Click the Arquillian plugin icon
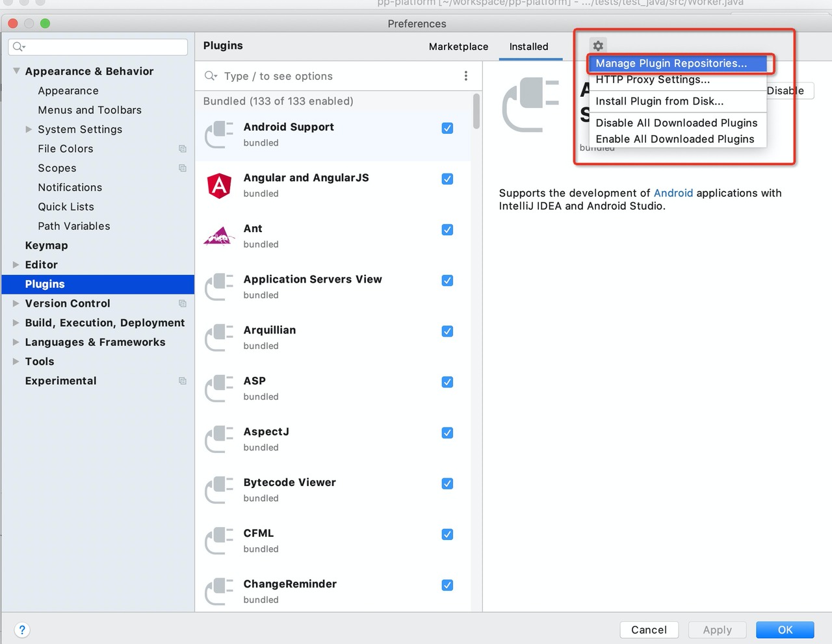 pyautogui.click(x=220, y=338)
